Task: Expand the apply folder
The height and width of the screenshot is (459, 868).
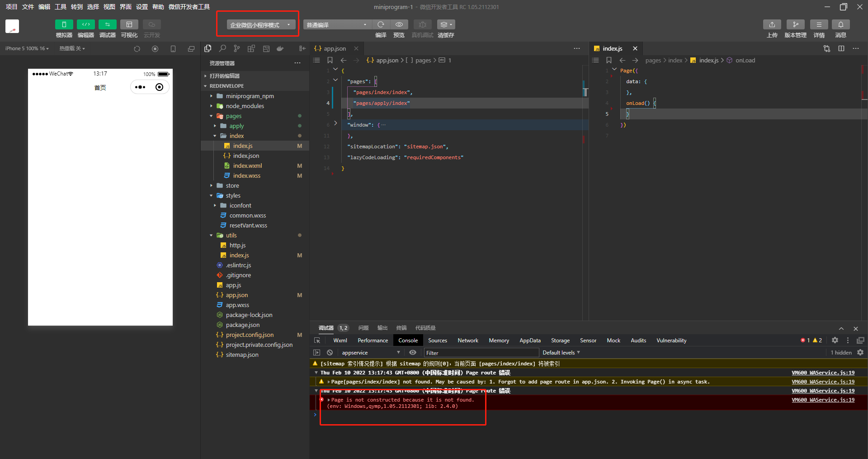Action: coord(255,126)
